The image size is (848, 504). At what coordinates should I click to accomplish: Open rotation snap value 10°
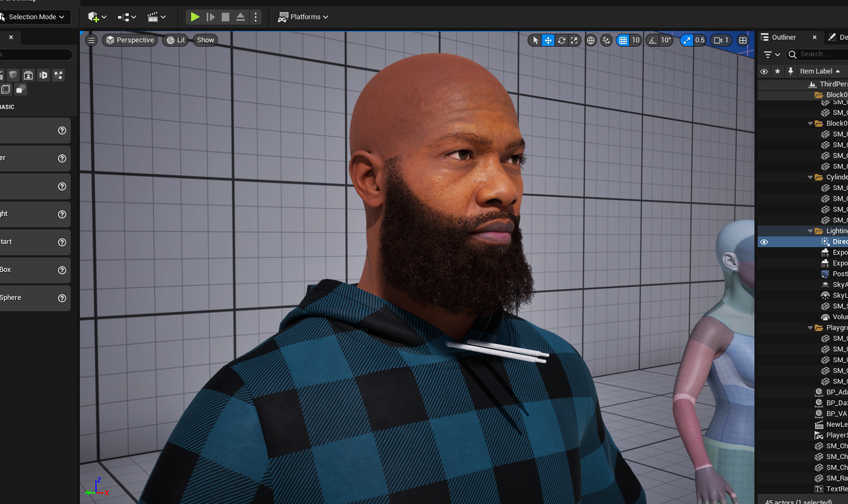pos(666,40)
